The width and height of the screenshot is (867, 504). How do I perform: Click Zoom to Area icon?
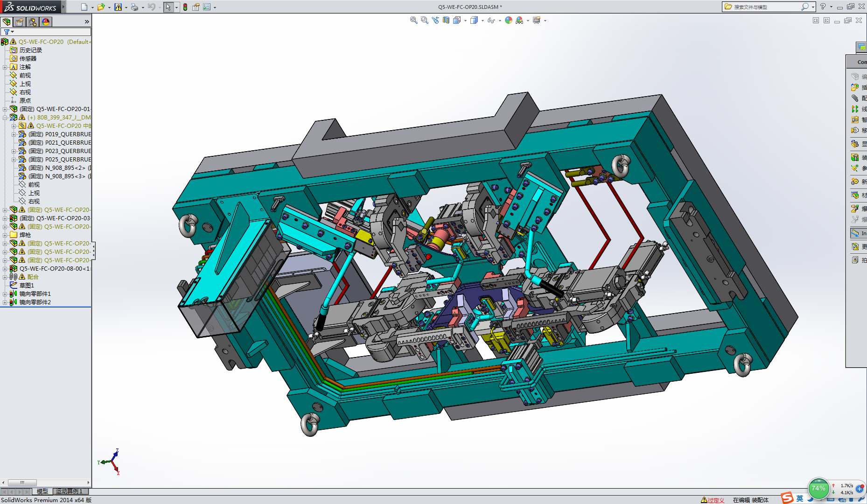pyautogui.click(x=424, y=20)
